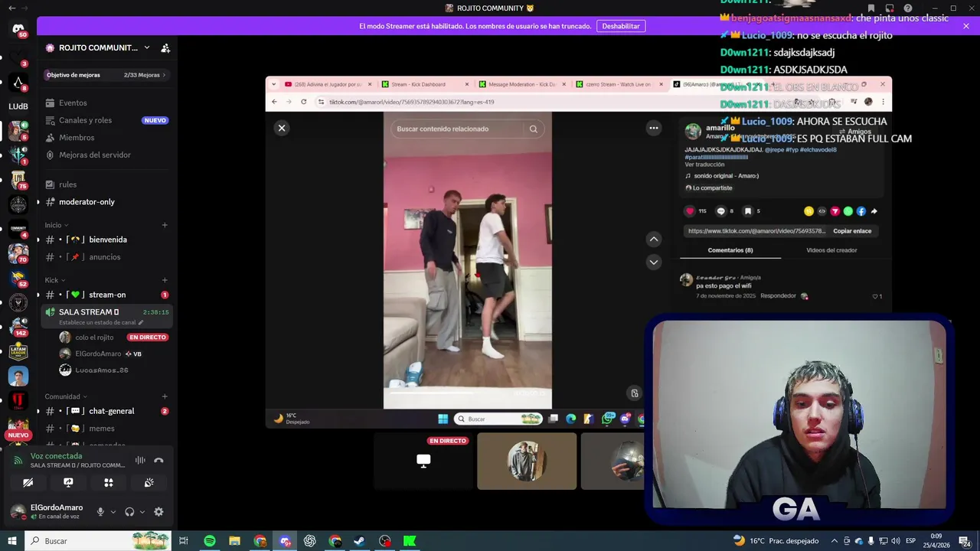Click the EN DIRECTO screen share tile

pyautogui.click(x=423, y=461)
